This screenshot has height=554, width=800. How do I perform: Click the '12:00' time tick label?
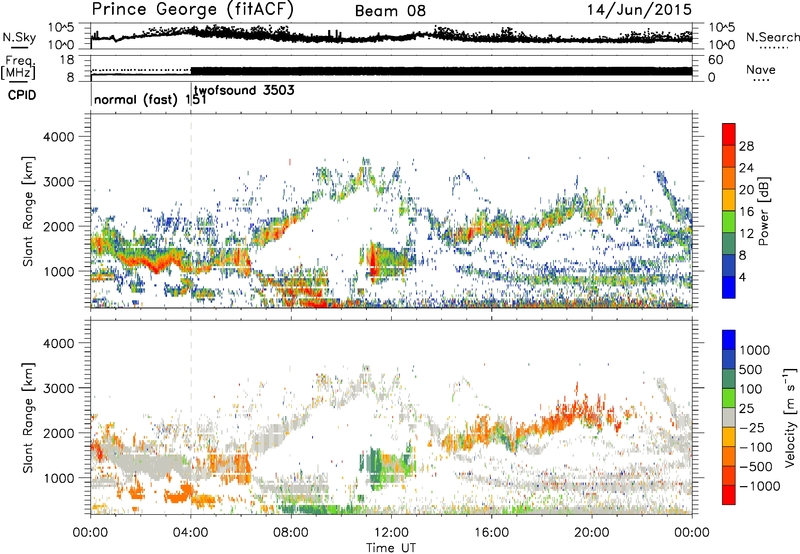(391, 533)
